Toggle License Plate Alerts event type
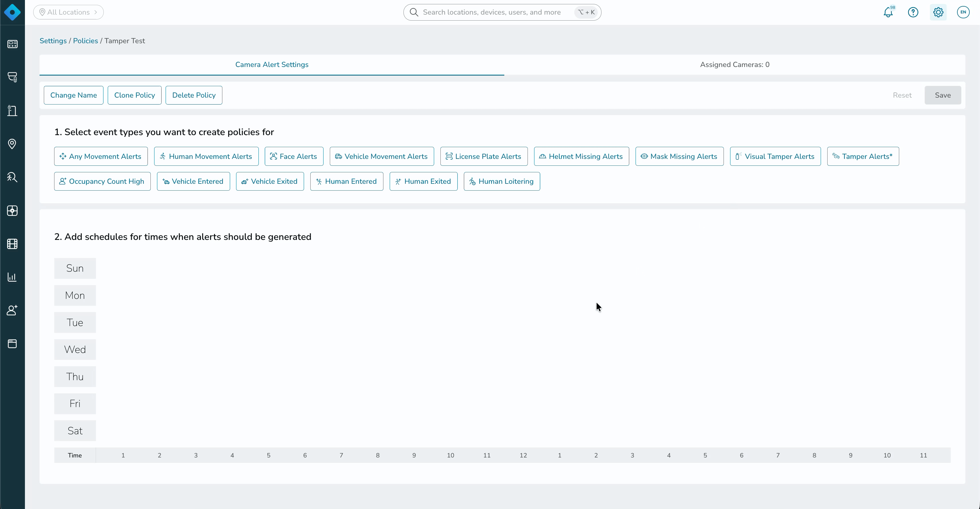The image size is (980, 509). (484, 156)
